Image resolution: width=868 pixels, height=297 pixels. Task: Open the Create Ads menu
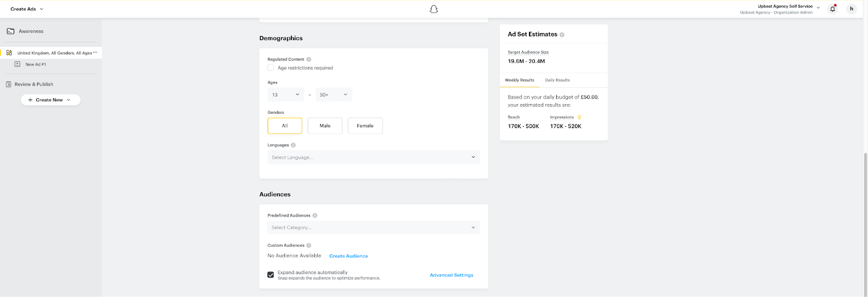pyautogui.click(x=27, y=9)
